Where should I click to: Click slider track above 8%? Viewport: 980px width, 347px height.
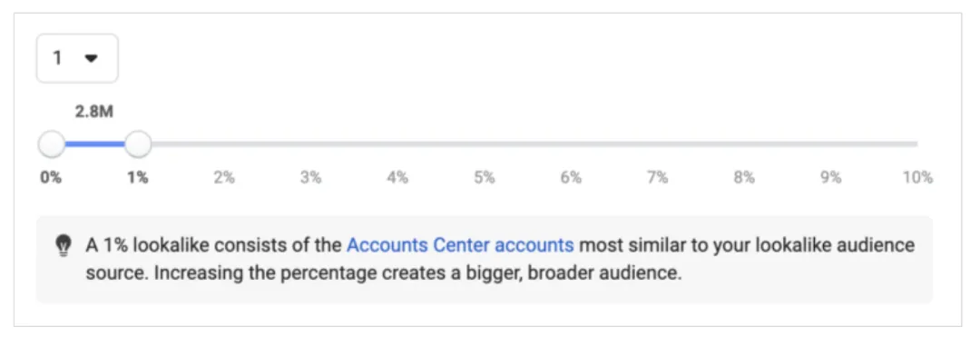(744, 144)
